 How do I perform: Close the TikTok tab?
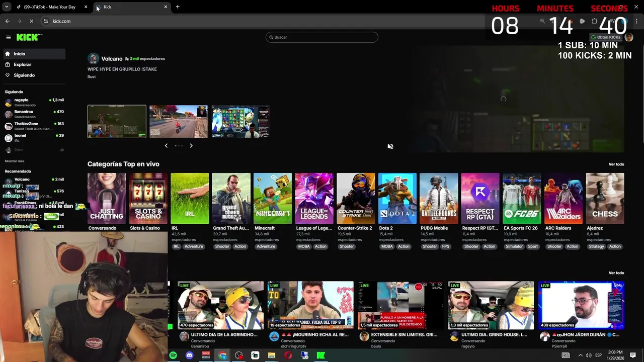click(x=86, y=7)
